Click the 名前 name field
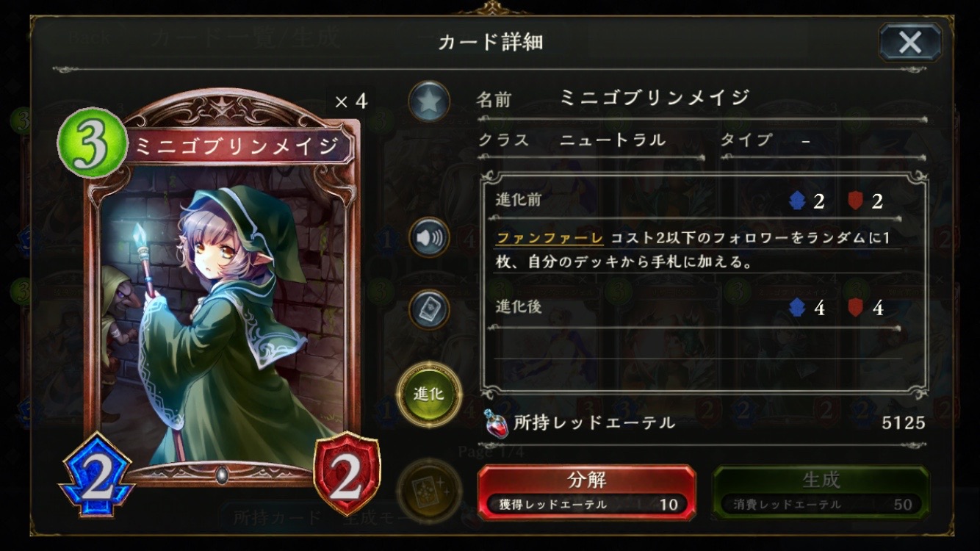Image resolution: width=980 pixels, height=551 pixels. 701,99
